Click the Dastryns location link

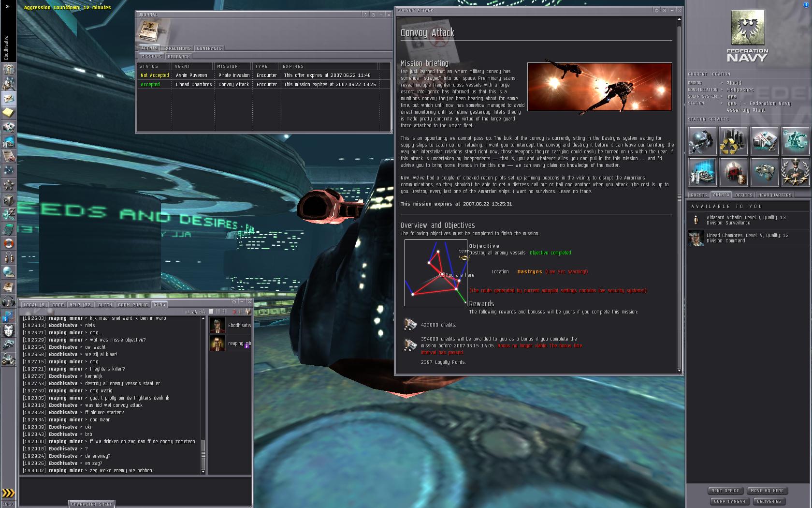pyautogui.click(x=530, y=272)
